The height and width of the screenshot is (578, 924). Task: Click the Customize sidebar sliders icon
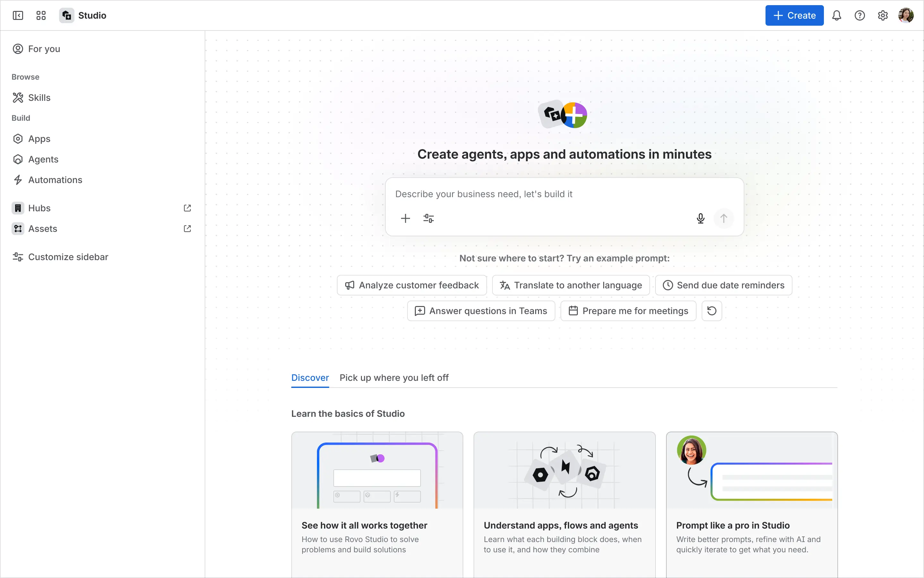18,257
